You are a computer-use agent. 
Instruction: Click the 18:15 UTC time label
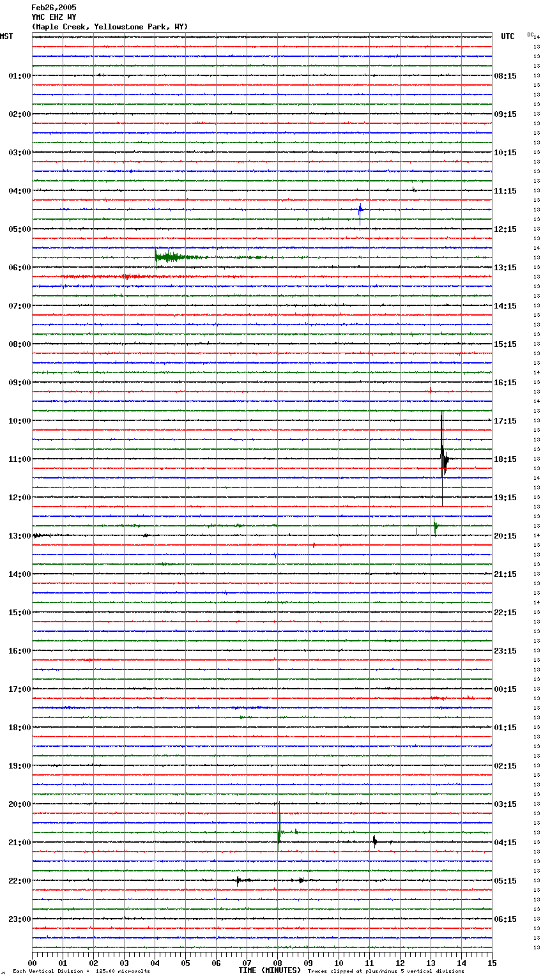[x=505, y=459]
